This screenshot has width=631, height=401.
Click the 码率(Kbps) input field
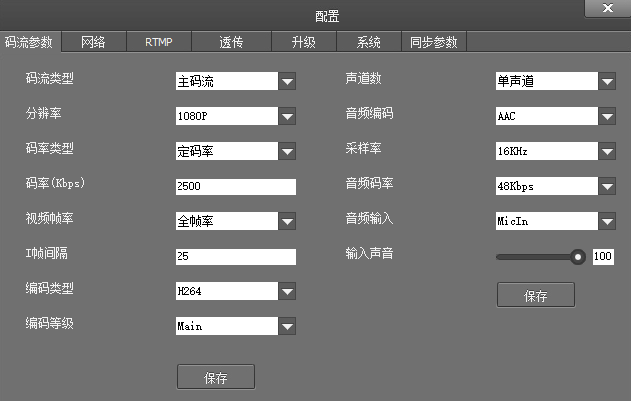(x=236, y=186)
